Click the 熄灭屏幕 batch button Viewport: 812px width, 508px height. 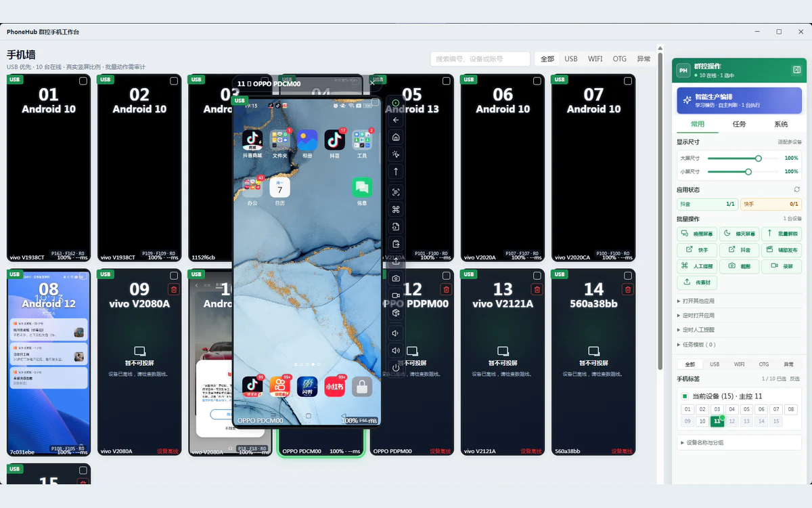point(739,234)
